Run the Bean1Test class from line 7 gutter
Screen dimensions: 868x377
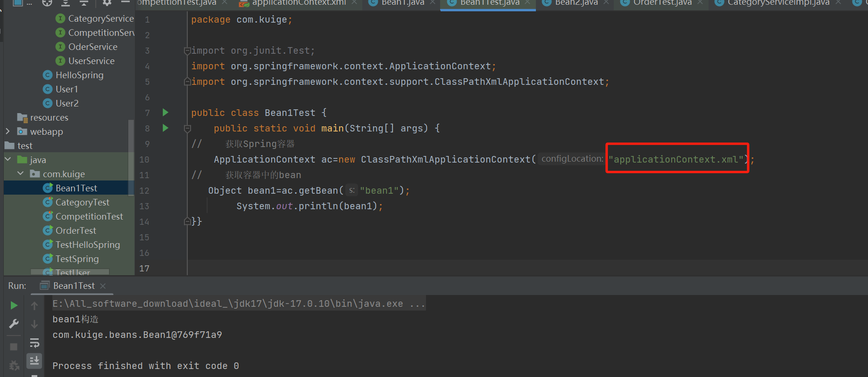click(166, 112)
